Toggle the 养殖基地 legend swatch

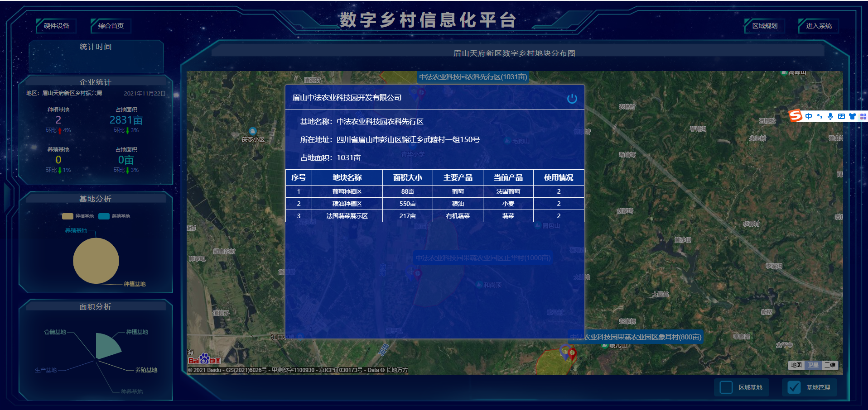104,216
